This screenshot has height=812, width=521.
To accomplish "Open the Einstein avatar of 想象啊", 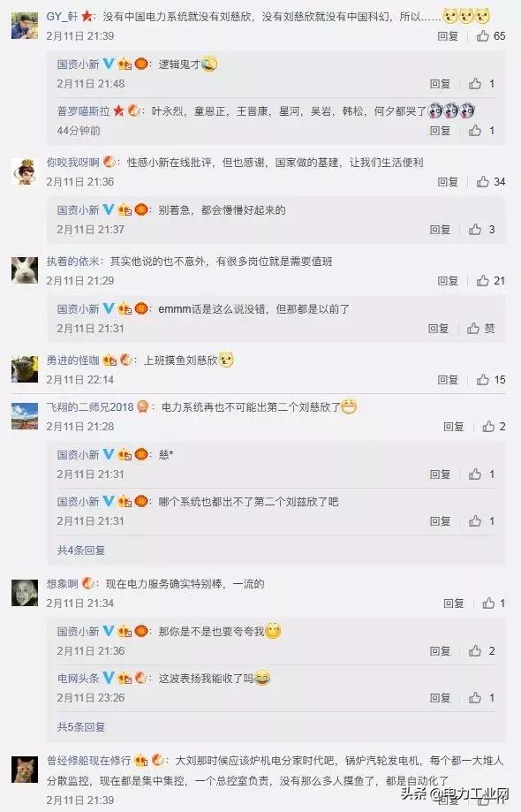I will (25, 592).
